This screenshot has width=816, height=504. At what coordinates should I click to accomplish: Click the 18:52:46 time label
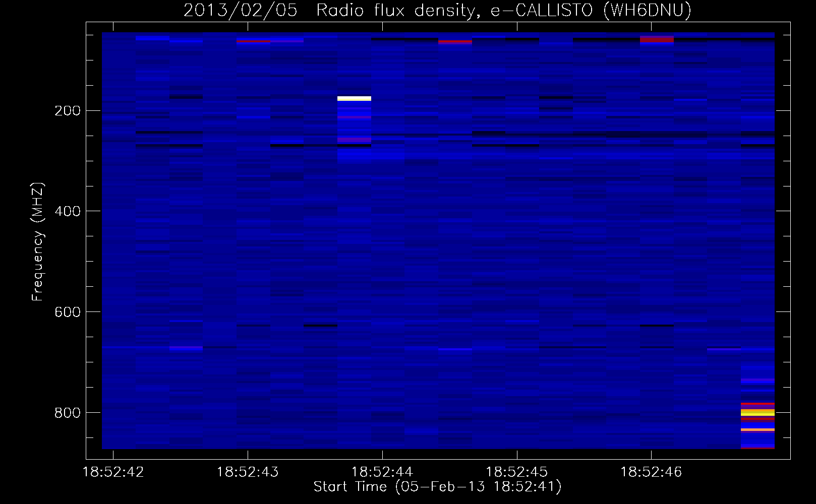coord(651,472)
